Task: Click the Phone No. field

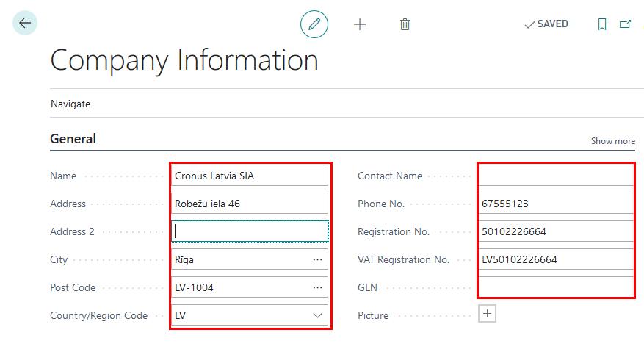Action: tap(556, 204)
